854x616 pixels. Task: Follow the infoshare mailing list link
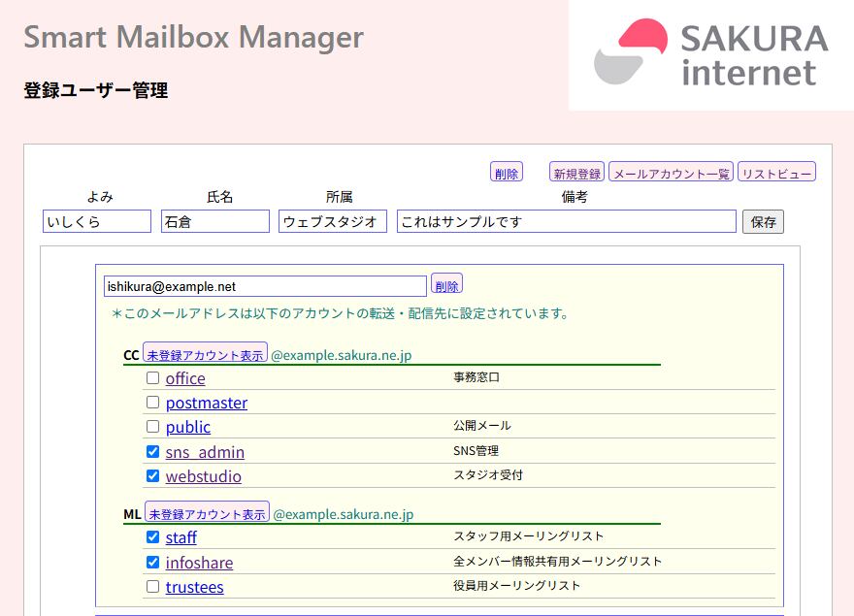point(199,563)
